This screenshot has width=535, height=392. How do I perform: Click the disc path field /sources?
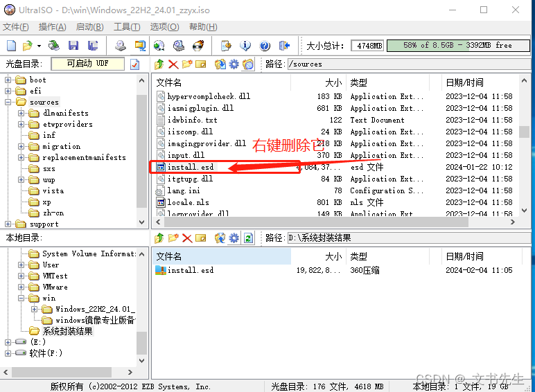tap(409, 64)
